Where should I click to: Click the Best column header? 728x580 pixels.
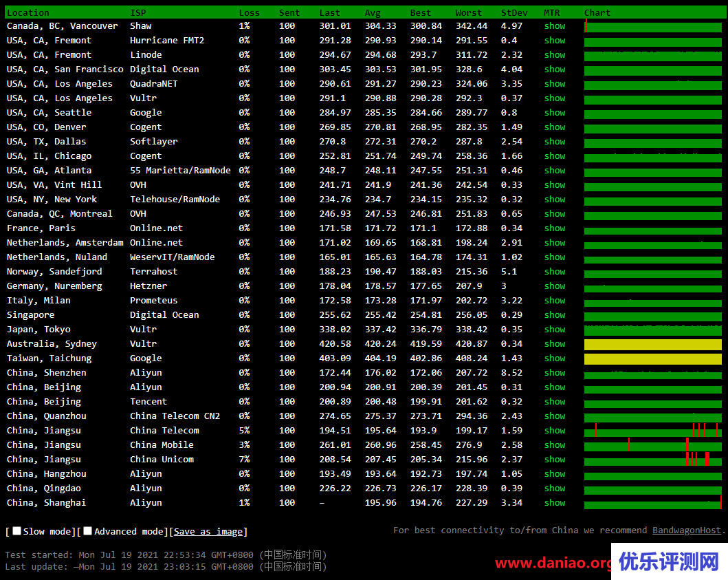421,12
